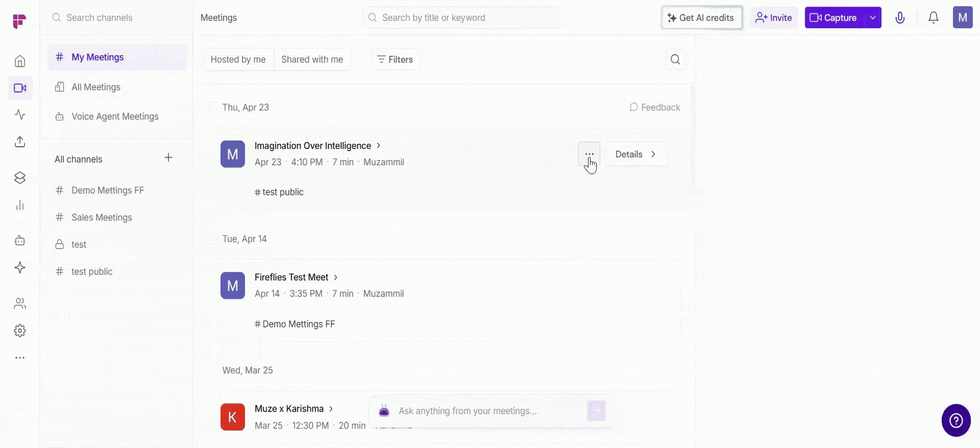Click the Get AI credits button
Screen dimensions: 980x448
701,18
